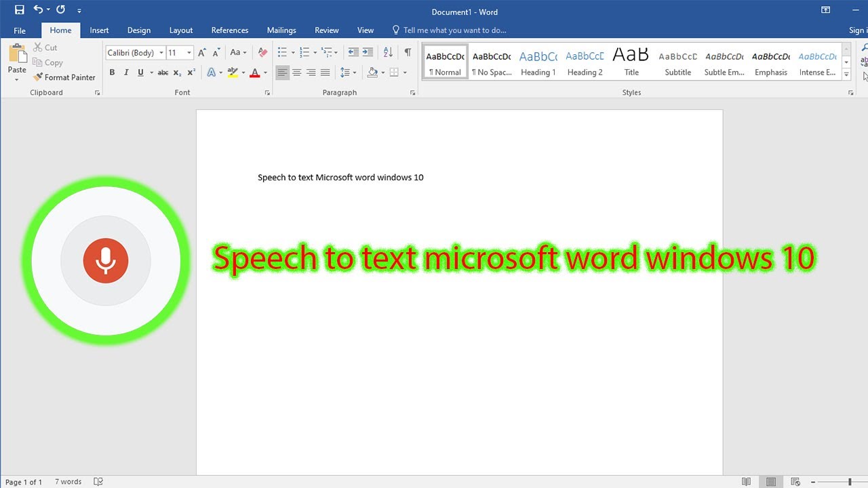This screenshot has width=868, height=488.
Task: Apply the Heading 1 style
Action: pos(538,62)
